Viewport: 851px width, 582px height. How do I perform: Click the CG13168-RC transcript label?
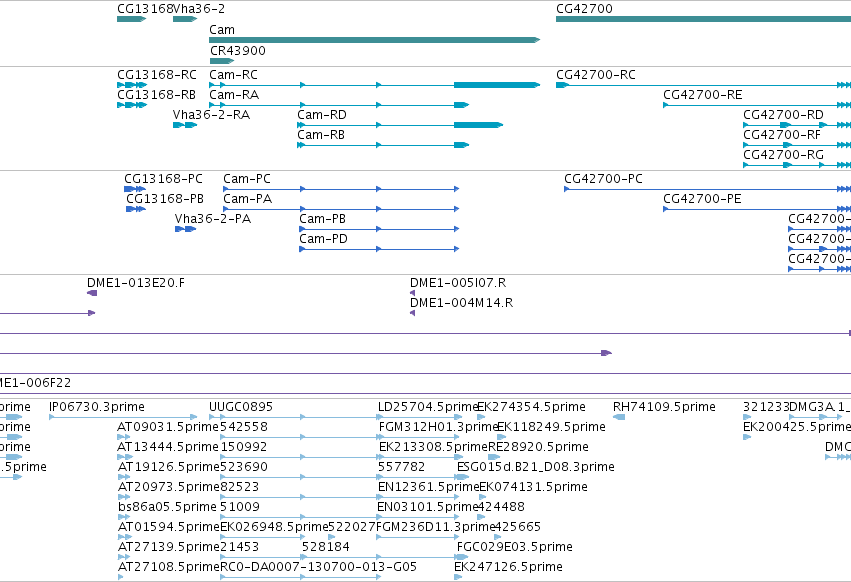tap(157, 74)
